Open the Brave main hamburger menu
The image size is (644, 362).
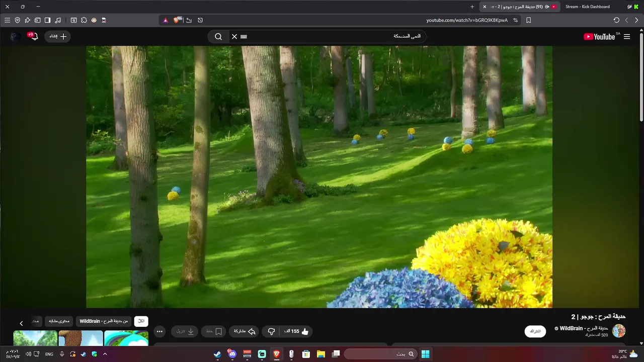[x=7, y=20]
